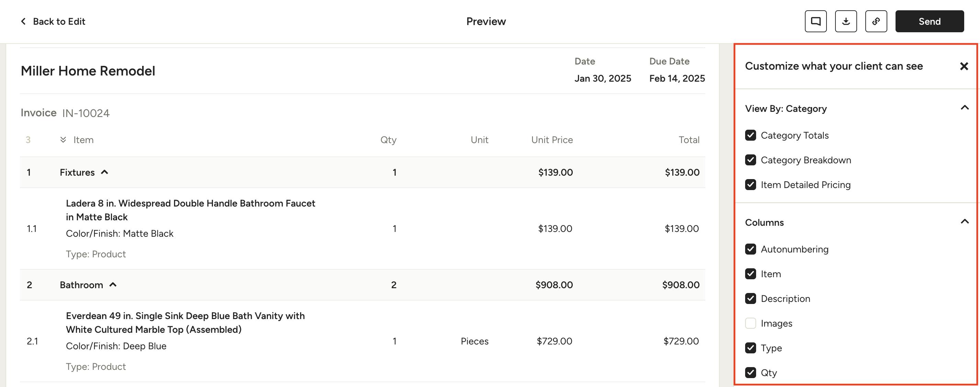Click the back arrow next to Back to Edit
This screenshot has width=980, height=387.
click(x=24, y=21)
